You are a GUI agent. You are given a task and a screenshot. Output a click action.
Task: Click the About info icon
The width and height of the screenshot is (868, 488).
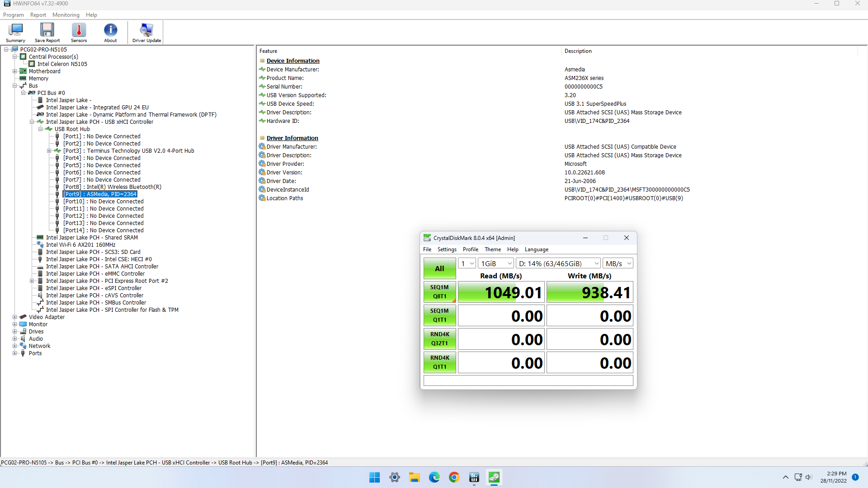coord(110,33)
